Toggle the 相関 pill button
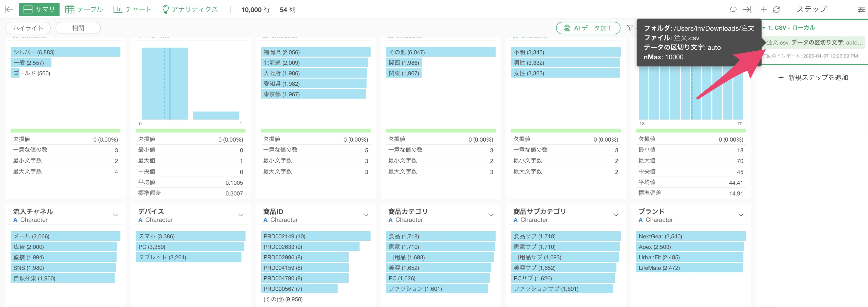The image size is (868, 307). (78, 28)
